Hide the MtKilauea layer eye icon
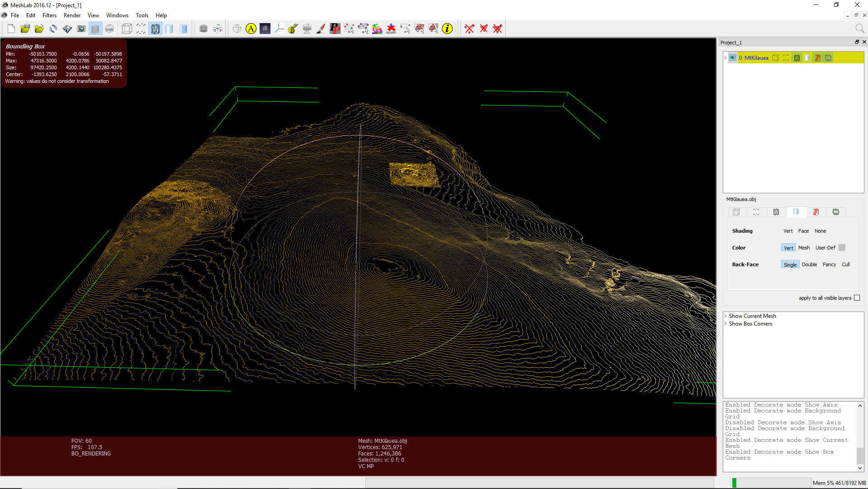This screenshot has width=868, height=489. point(732,58)
